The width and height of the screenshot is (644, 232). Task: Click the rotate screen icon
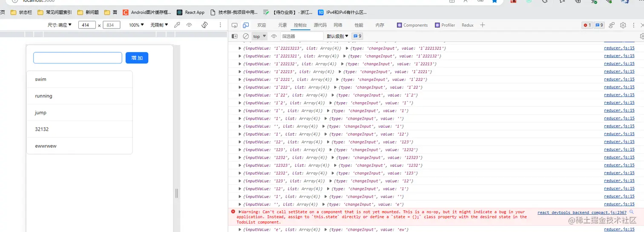coord(204,25)
